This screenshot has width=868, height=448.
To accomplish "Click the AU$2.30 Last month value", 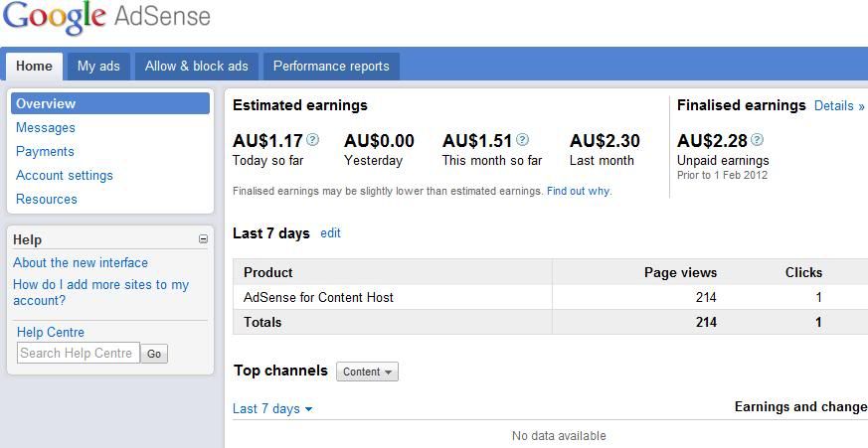I will point(606,140).
